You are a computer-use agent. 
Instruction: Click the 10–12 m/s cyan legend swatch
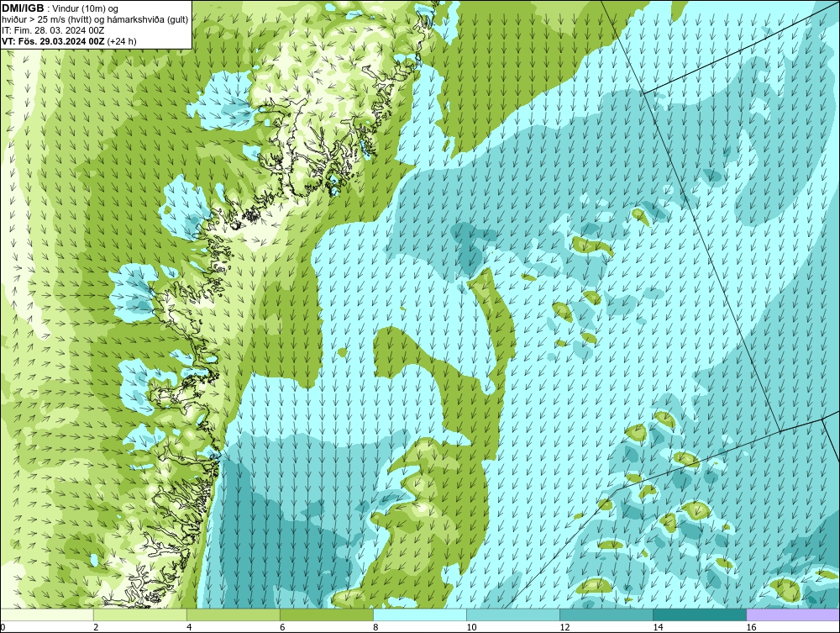click(513, 615)
